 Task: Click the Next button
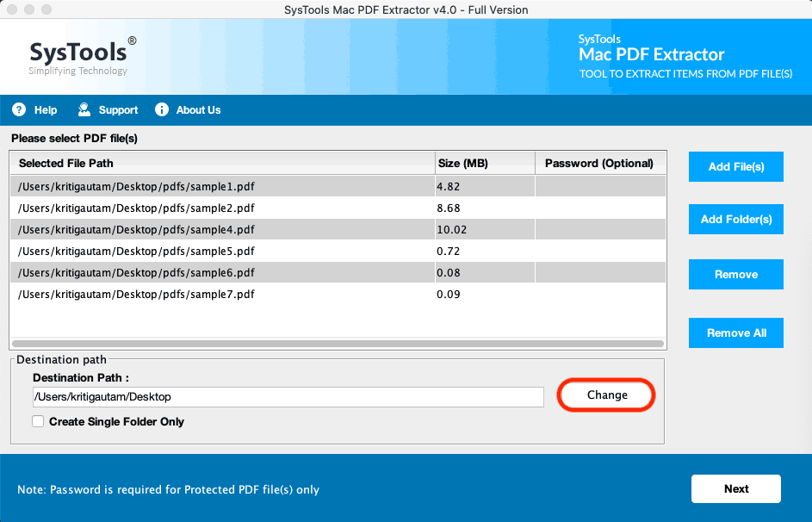735,488
